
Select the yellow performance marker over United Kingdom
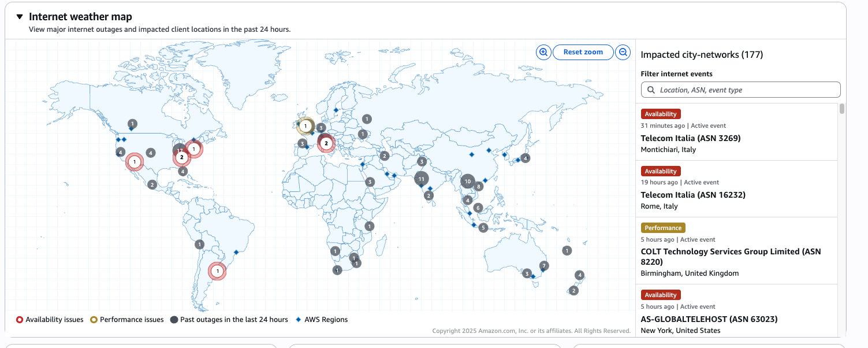pyautogui.click(x=306, y=126)
